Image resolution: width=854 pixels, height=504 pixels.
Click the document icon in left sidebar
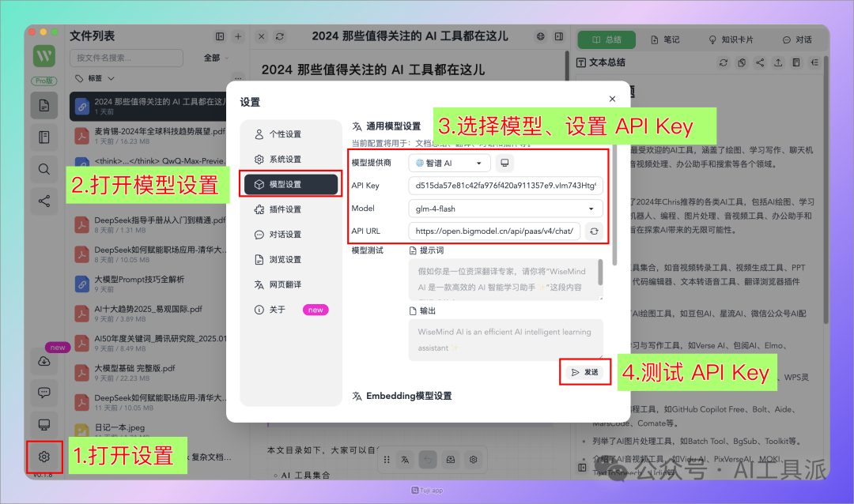point(44,106)
